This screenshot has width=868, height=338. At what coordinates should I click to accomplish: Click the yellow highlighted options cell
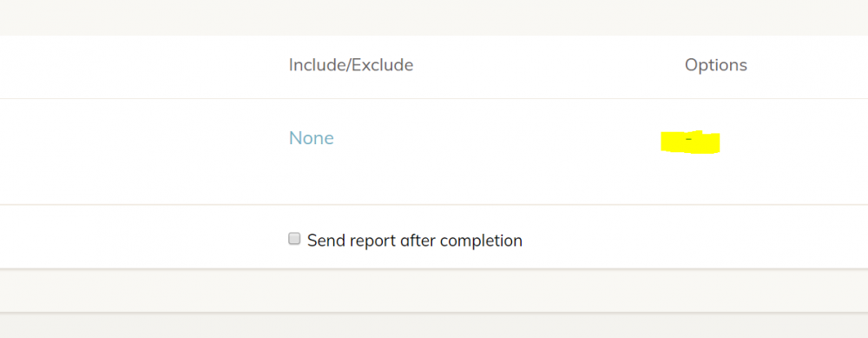(x=690, y=142)
